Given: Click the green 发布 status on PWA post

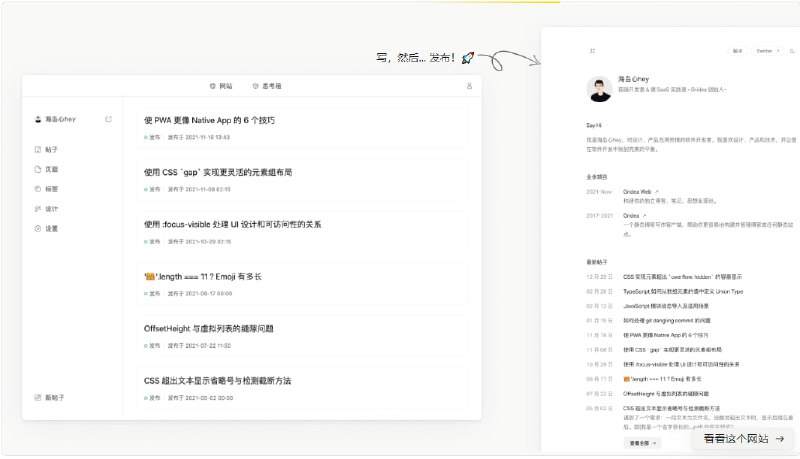Looking at the screenshot, I should click(x=152, y=137).
